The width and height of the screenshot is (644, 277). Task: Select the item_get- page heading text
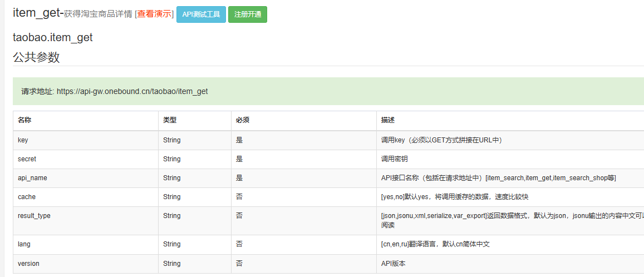coord(38,13)
